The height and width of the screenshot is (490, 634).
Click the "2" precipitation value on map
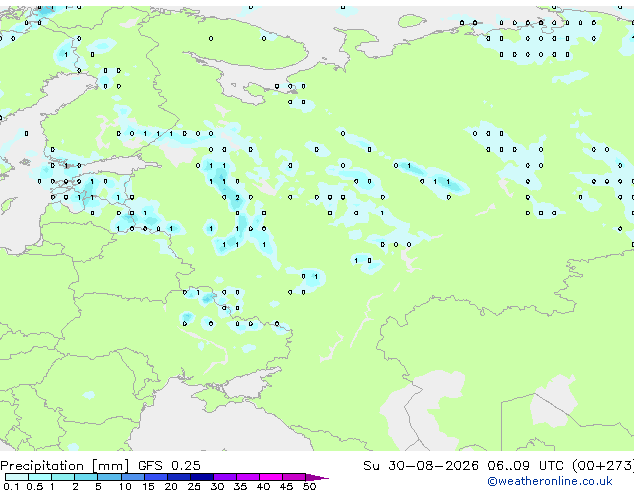[x=237, y=198]
